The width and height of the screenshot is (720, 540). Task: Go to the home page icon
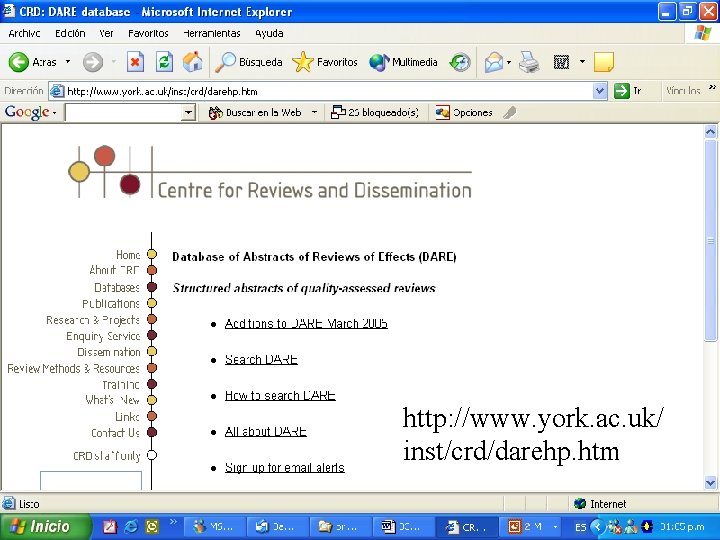pyautogui.click(x=192, y=62)
